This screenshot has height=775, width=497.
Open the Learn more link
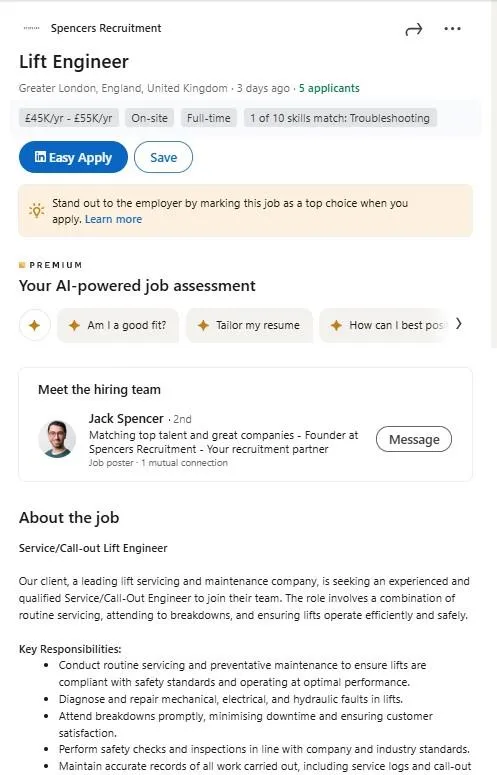point(113,219)
